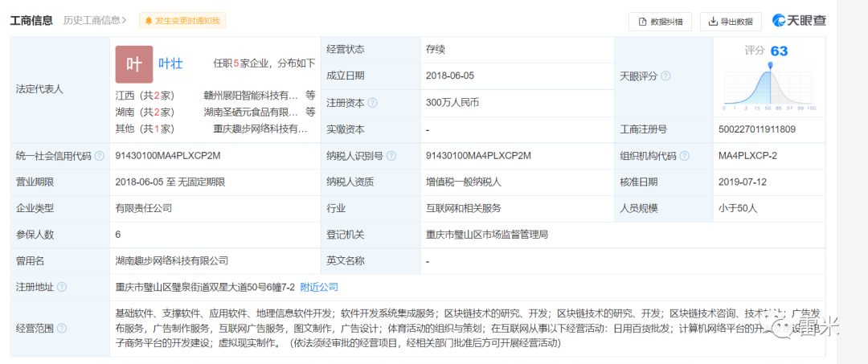
Task: Click help icon beside 天眼评分
Action: coord(666,76)
